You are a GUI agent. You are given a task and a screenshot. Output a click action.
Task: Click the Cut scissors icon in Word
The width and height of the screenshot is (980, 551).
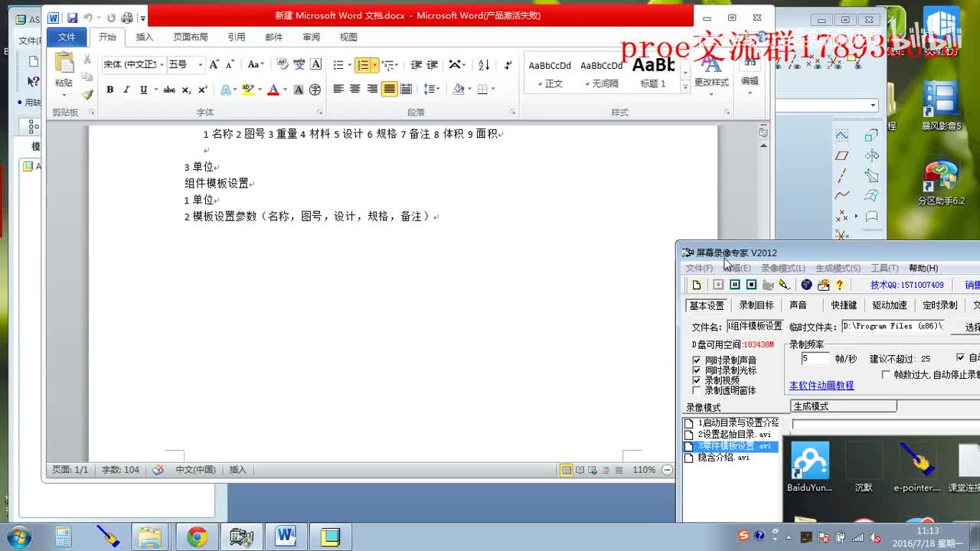[x=87, y=60]
